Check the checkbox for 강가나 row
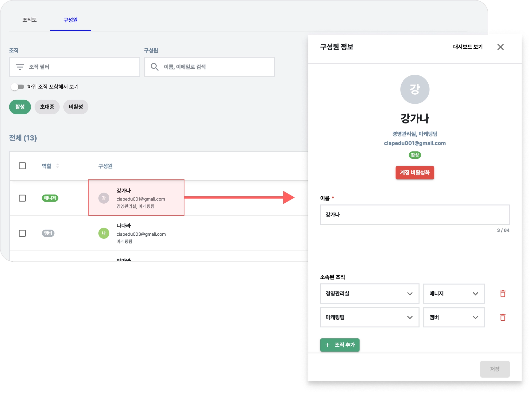Image resolution: width=532 pixels, height=394 pixels. (22, 198)
